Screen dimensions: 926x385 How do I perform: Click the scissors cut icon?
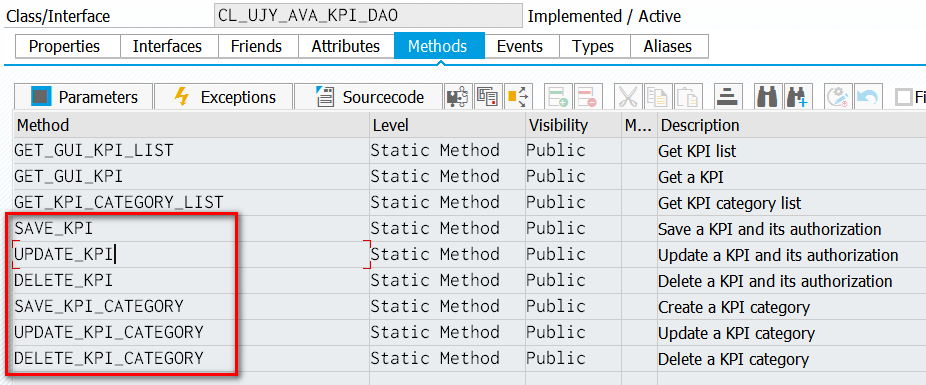point(629,97)
